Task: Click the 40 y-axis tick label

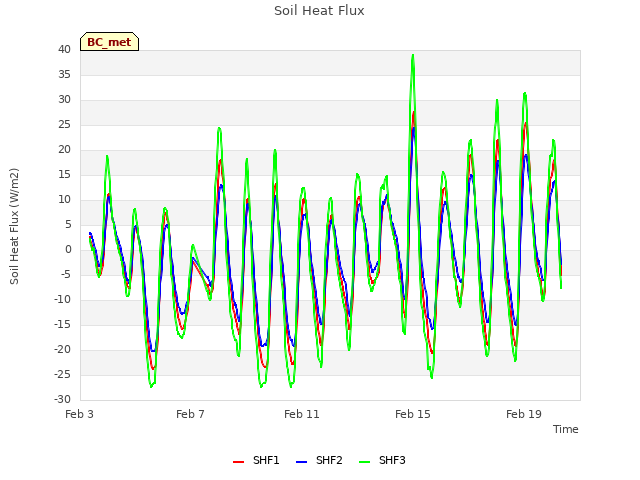Action: [x=64, y=50]
